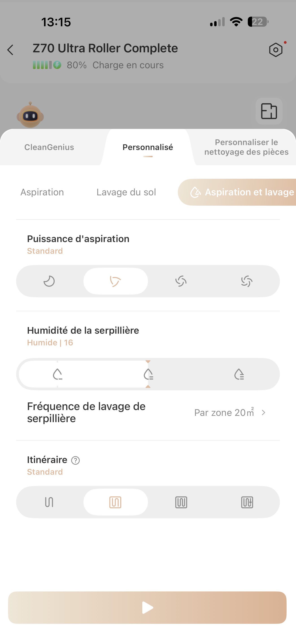Select quick single-pass route
Screen dimensions: 296x644
49,502
